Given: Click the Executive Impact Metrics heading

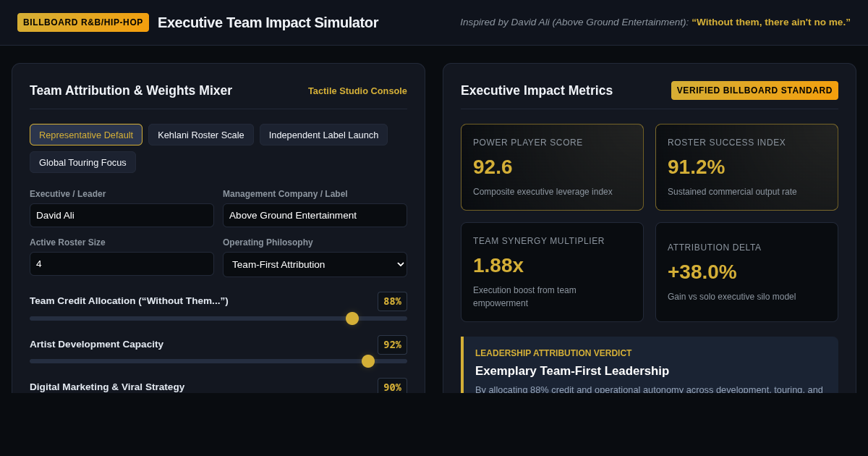Looking at the screenshot, I should (537, 90).
